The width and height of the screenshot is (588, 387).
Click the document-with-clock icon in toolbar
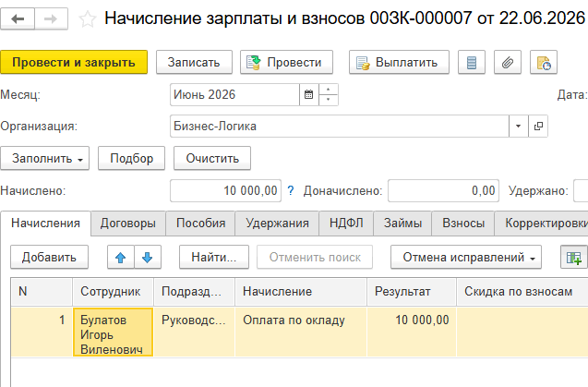click(x=544, y=62)
